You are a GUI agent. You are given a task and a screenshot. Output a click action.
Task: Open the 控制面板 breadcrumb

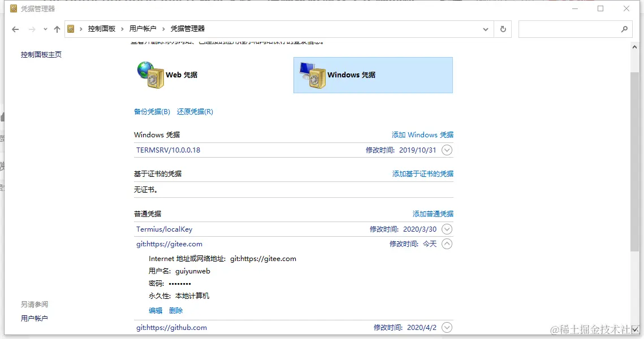point(101,29)
